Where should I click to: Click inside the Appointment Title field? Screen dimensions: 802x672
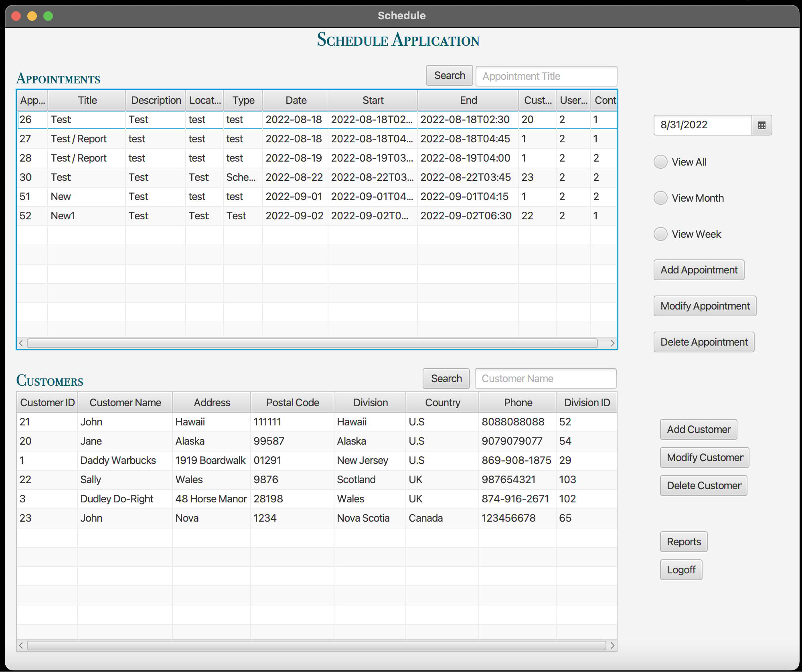(546, 76)
